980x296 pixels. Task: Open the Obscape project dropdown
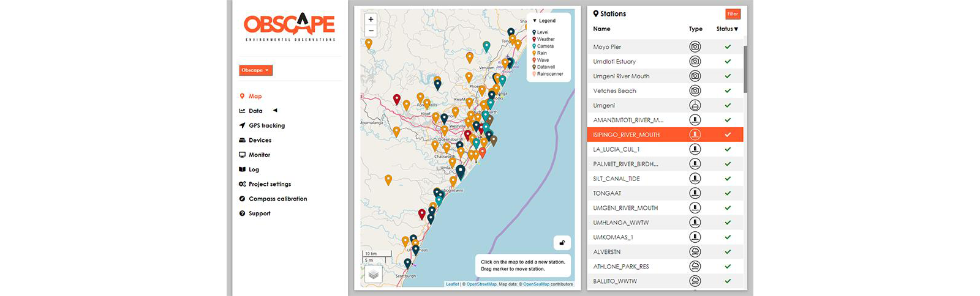pos(255,70)
